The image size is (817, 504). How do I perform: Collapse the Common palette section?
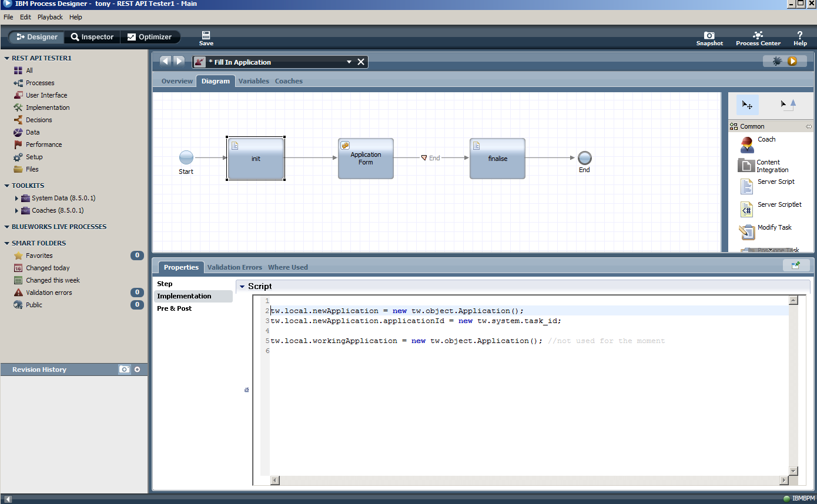pyautogui.click(x=809, y=126)
